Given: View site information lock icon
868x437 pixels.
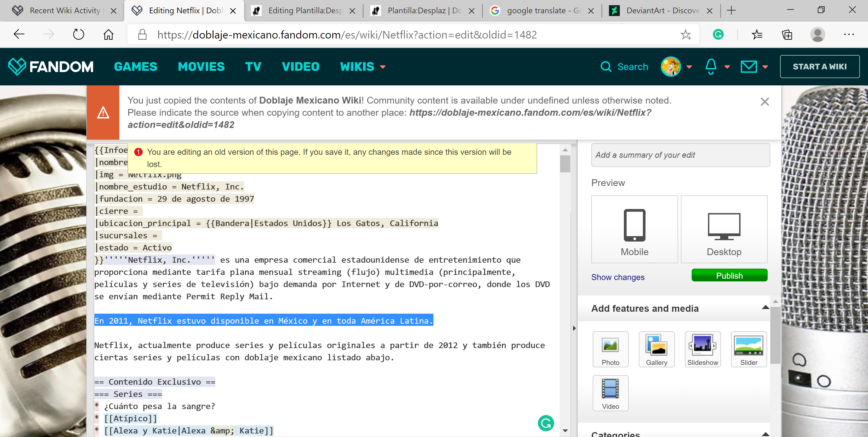Looking at the screenshot, I should tap(142, 34).
